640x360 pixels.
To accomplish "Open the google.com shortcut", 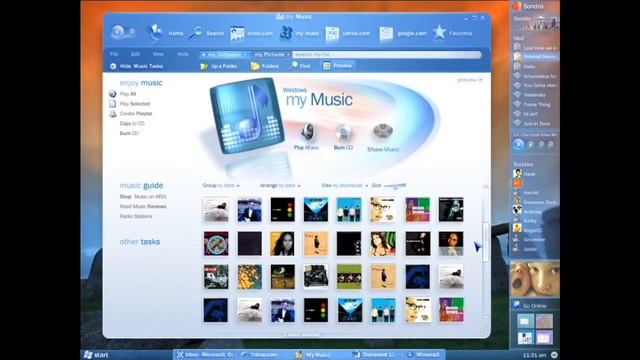I will [402, 33].
